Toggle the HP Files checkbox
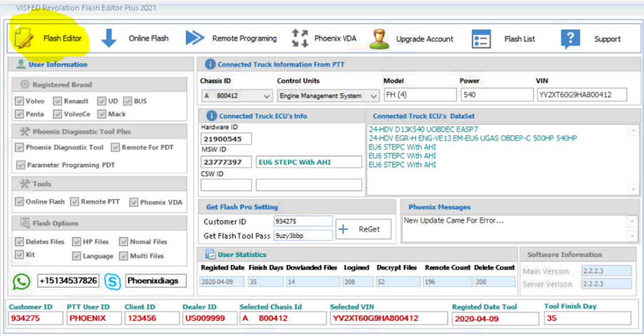Image resolution: width=644 pixels, height=336 pixels. point(77,242)
